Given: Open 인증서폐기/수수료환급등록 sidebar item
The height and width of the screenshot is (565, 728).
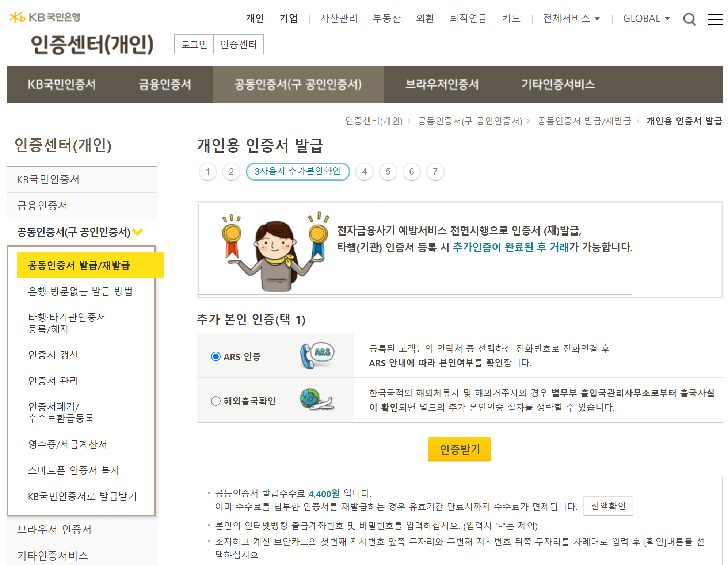Looking at the screenshot, I should tap(61, 412).
